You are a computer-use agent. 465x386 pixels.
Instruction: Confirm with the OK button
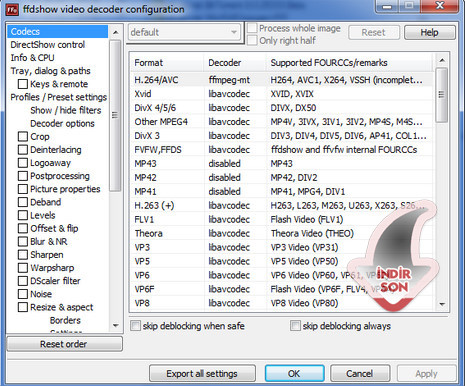[x=294, y=374]
